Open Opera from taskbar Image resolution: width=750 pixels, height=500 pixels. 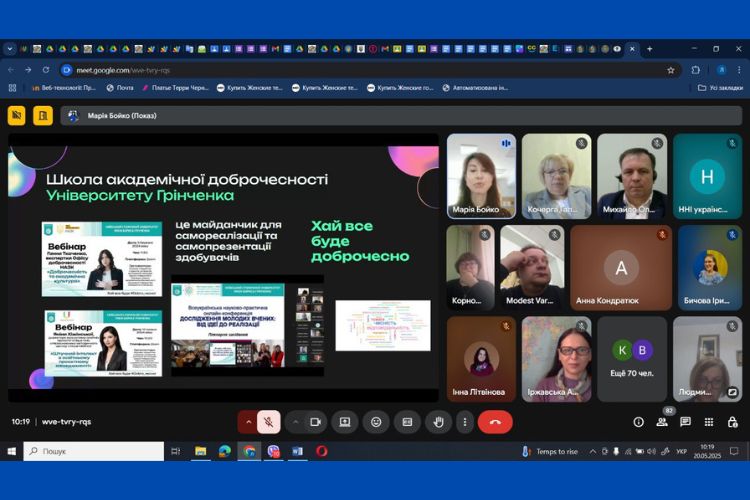pyautogui.click(x=321, y=451)
